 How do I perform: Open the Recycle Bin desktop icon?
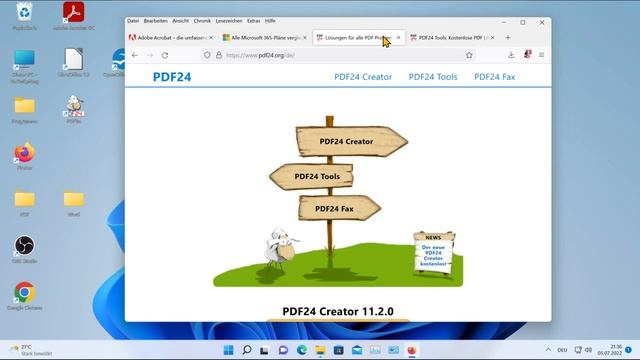coord(24,16)
